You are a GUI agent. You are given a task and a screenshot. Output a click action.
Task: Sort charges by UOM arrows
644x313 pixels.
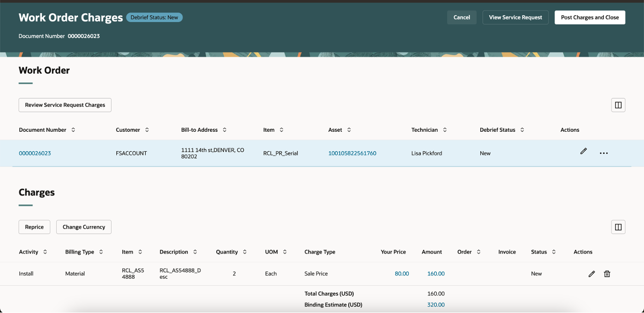click(285, 252)
